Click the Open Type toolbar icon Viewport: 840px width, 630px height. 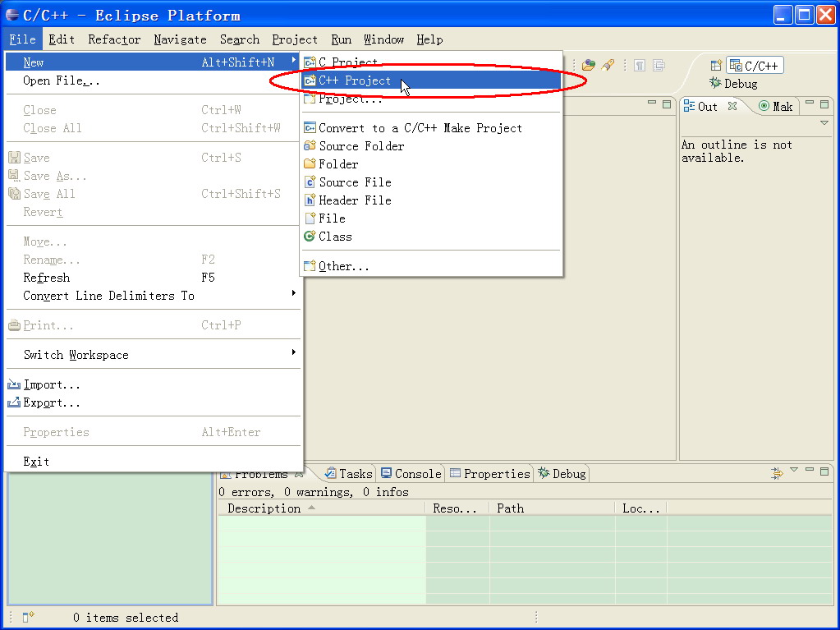click(x=589, y=66)
